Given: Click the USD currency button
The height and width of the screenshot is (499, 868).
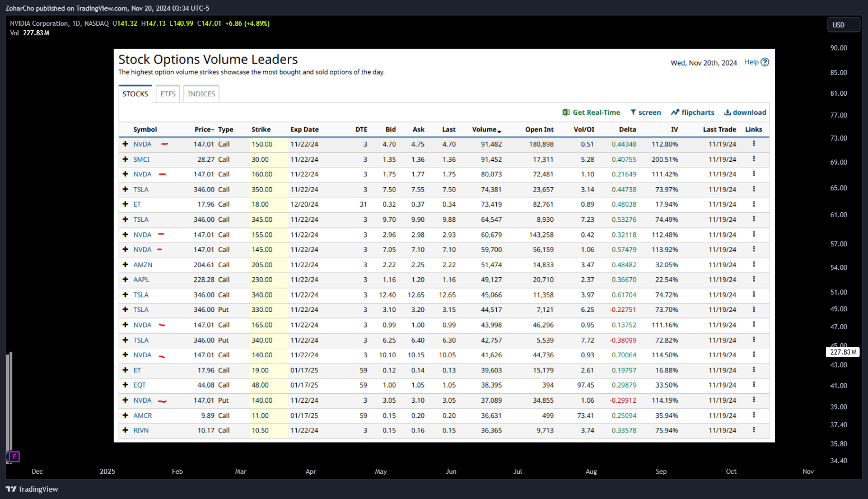Looking at the screenshot, I should (843, 25).
